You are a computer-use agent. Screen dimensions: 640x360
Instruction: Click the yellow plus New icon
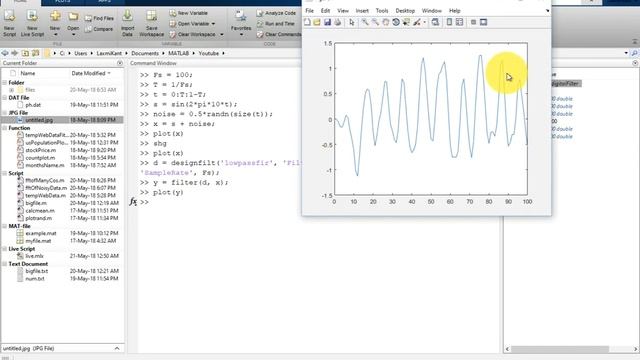[x=55, y=16]
